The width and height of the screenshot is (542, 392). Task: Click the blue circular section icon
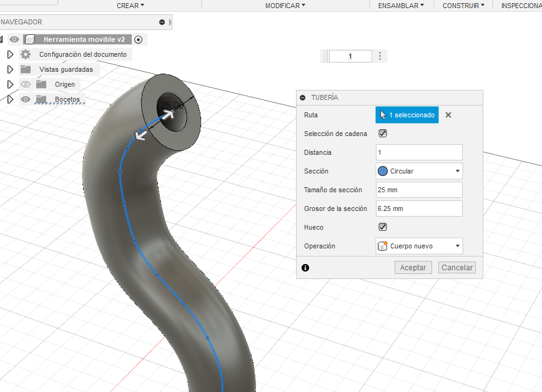383,171
